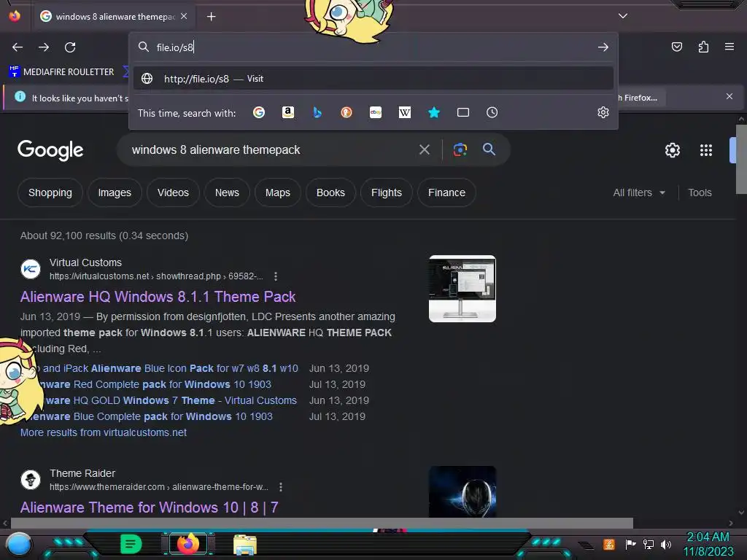Search open tabs using the tab icon
The width and height of the screenshot is (747, 560).
point(463,112)
